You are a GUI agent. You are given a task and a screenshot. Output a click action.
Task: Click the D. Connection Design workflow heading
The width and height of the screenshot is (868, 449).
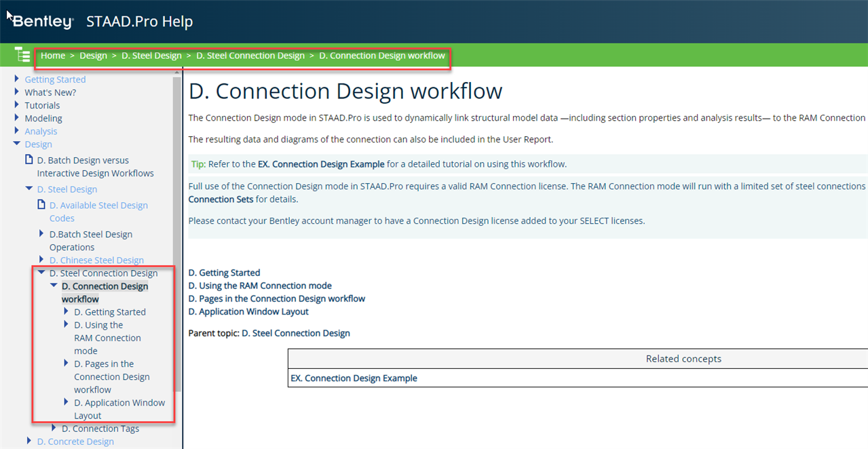tap(345, 92)
